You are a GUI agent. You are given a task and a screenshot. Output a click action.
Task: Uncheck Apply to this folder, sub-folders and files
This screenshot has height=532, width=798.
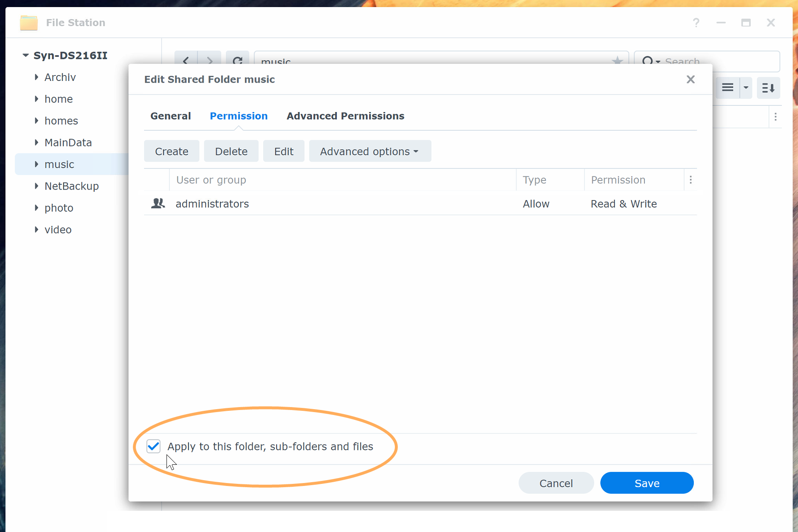point(153,446)
